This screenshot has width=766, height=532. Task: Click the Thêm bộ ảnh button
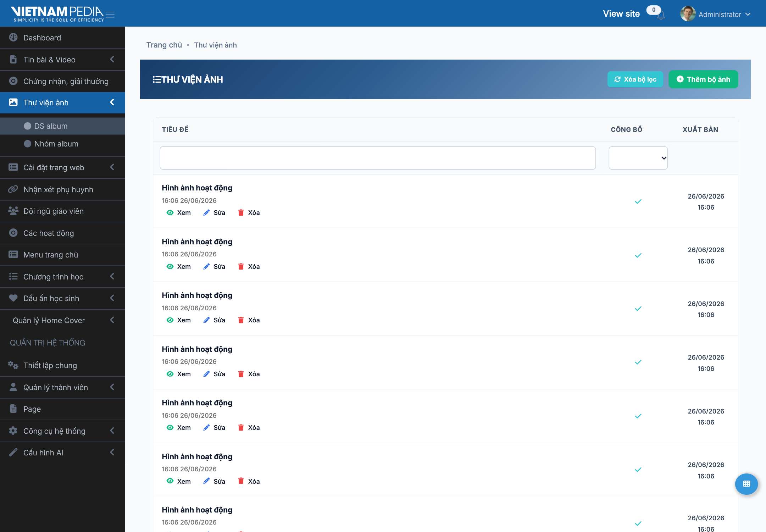click(703, 79)
